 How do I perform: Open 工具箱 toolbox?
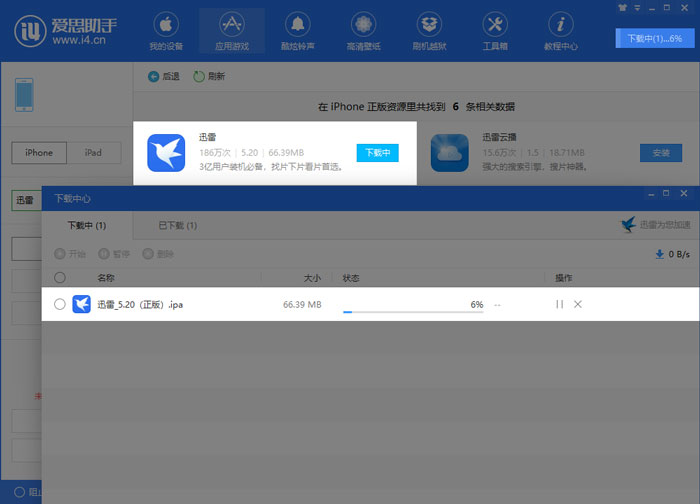495,31
